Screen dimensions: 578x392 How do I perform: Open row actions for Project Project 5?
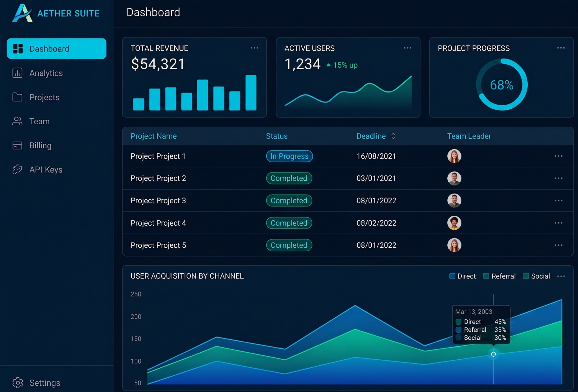point(558,245)
